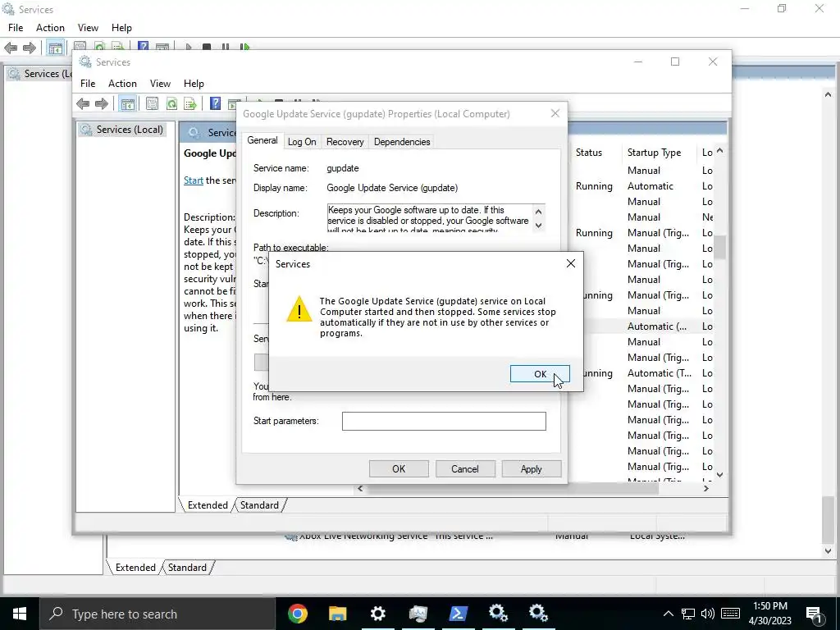Click Back arrow in front Services toolbar
Screen dimensions: 840x630
click(83, 104)
